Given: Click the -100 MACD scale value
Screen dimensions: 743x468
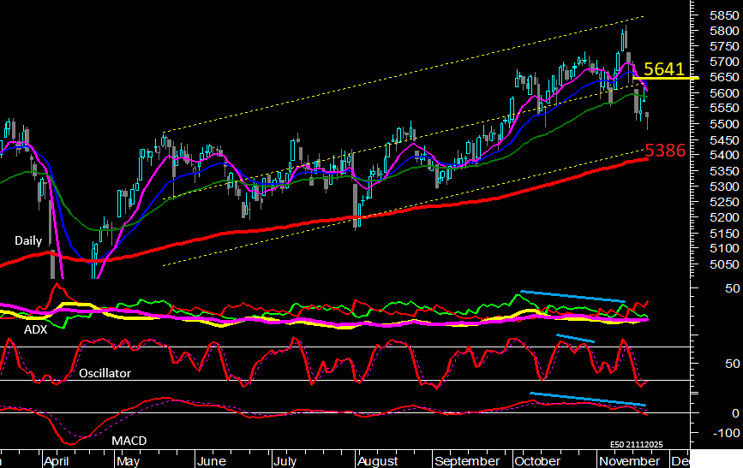Looking at the screenshot, I should (722, 433).
